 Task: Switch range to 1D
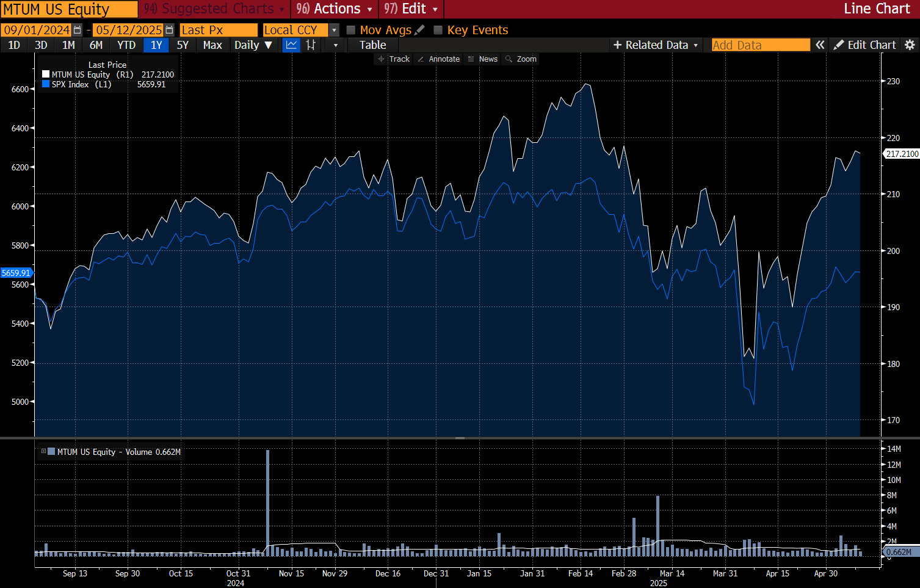click(x=14, y=45)
